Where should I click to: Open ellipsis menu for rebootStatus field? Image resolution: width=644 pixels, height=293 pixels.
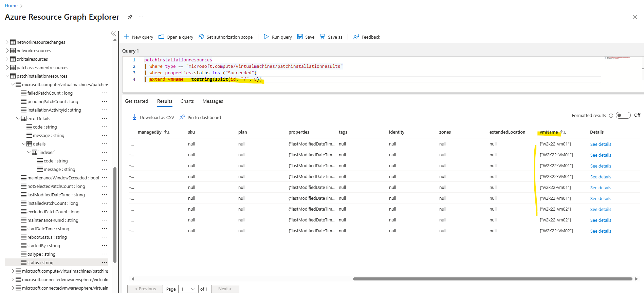click(x=105, y=237)
